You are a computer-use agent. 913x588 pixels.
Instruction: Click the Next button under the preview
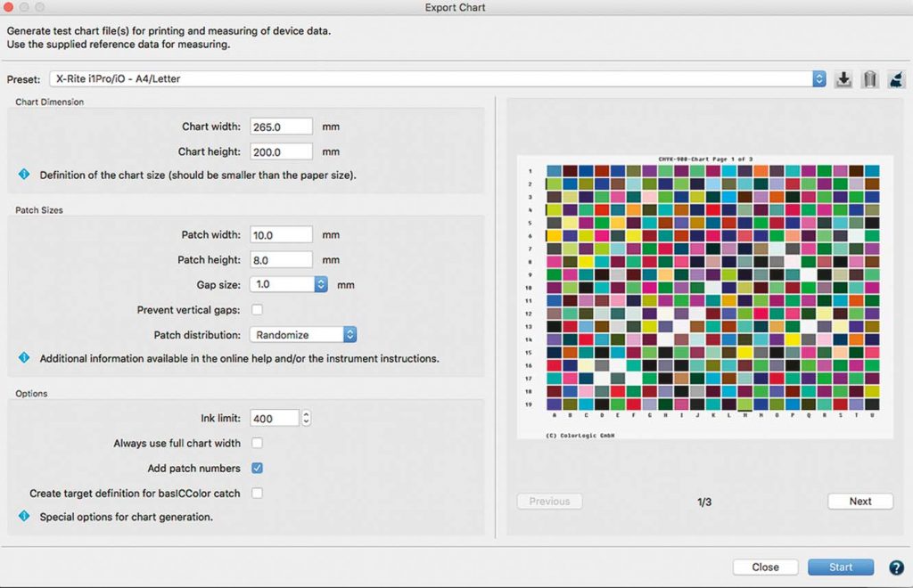pos(860,501)
